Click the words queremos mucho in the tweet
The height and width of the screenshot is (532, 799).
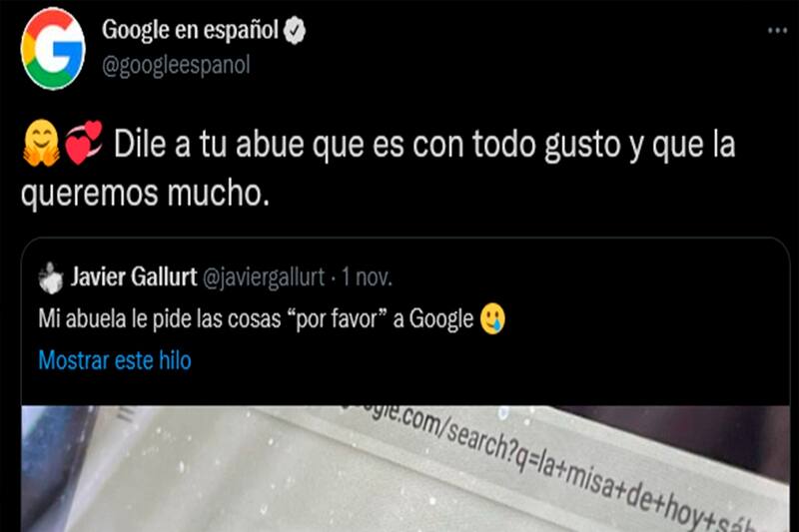(145, 195)
